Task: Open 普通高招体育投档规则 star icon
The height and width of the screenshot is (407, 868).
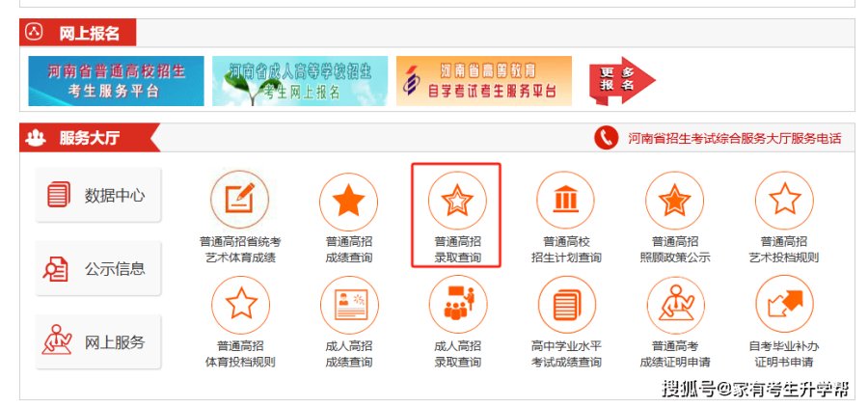Action: click(241, 305)
